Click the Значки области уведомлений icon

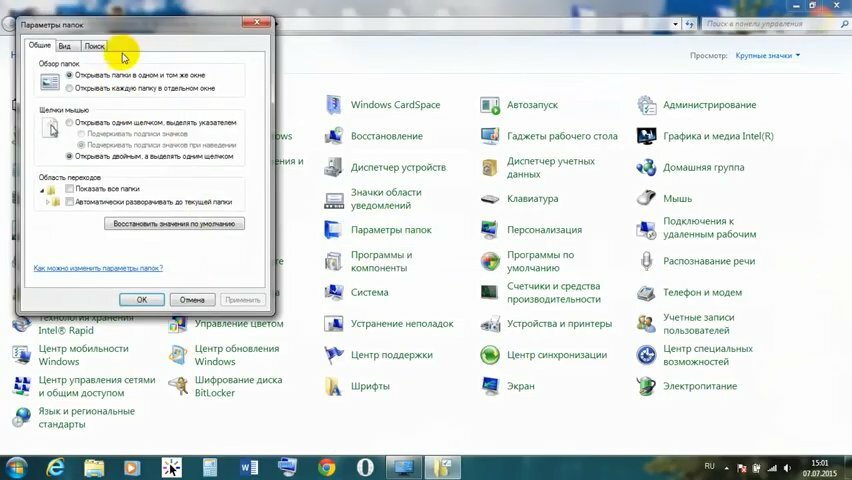pos(333,199)
